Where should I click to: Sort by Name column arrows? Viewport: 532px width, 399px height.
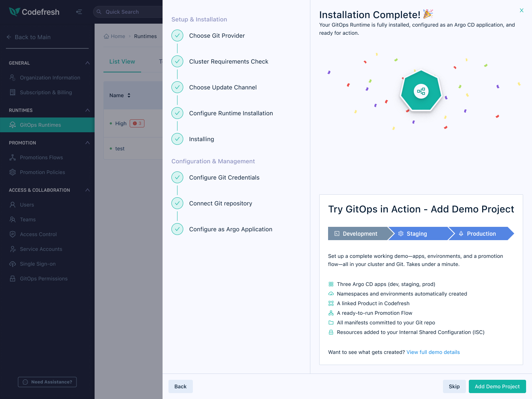(129, 95)
